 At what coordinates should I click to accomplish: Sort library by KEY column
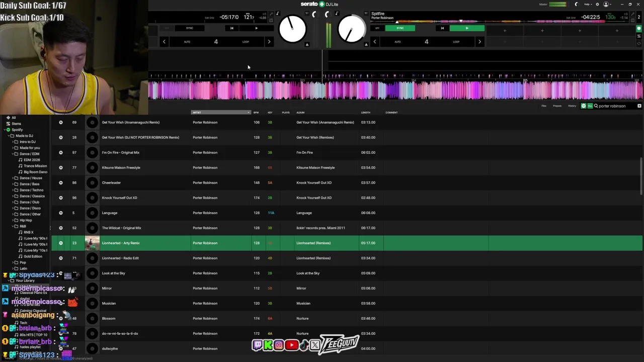click(x=270, y=113)
